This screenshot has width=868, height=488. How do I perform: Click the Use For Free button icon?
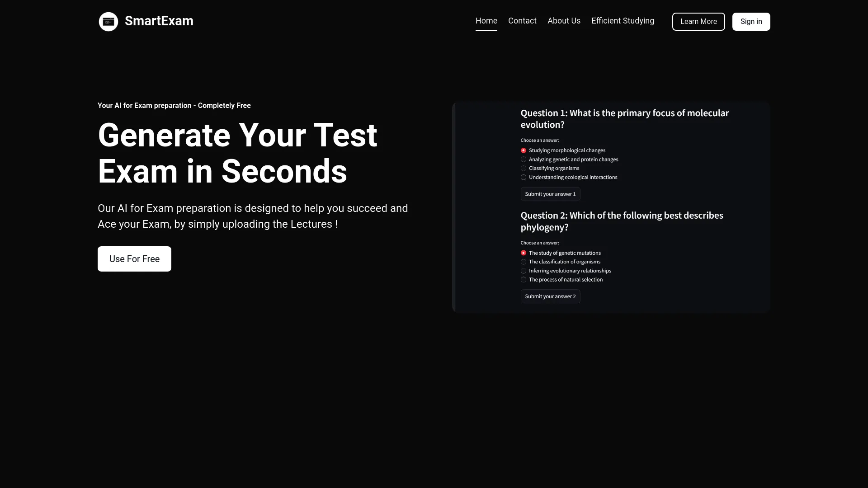click(134, 258)
